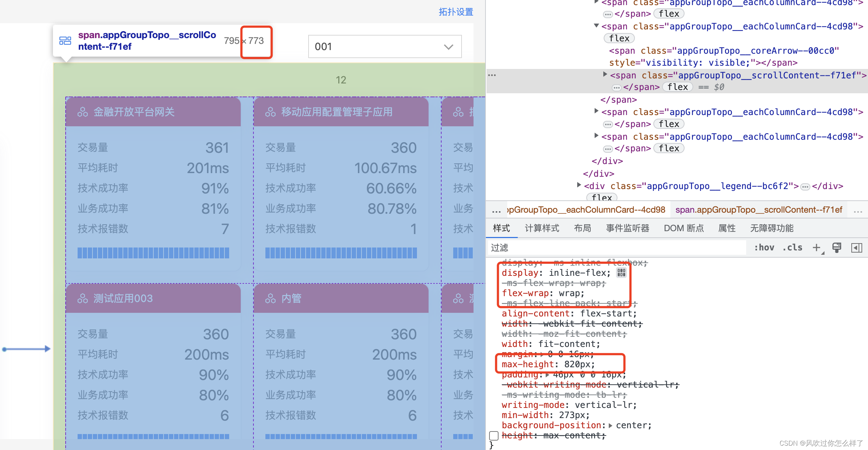
Task: Click the 金融开放平台网关 card title
Action: (x=134, y=112)
